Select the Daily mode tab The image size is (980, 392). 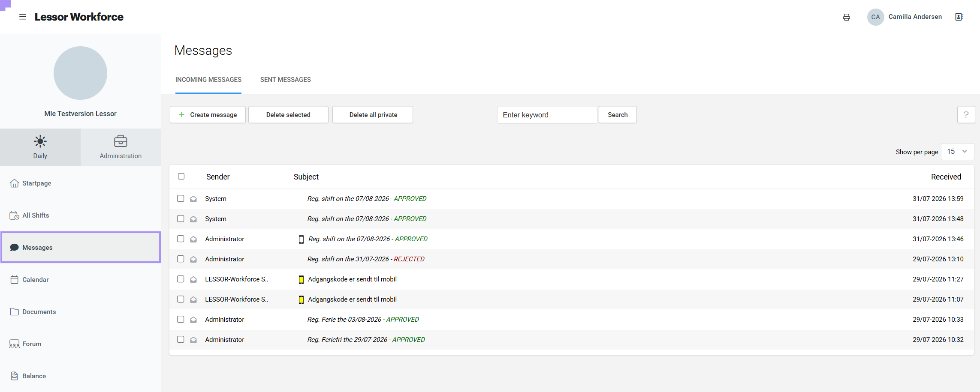click(40, 147)
